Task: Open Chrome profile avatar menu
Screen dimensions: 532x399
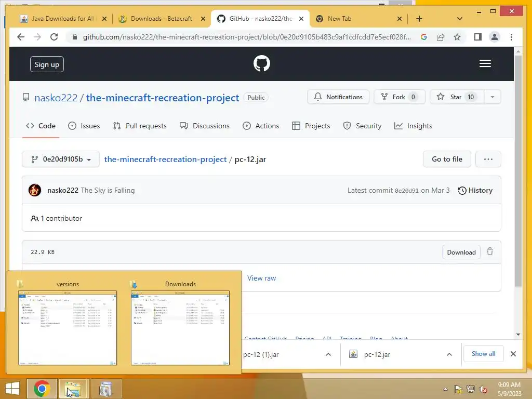Action: click(x=495, y=37)
